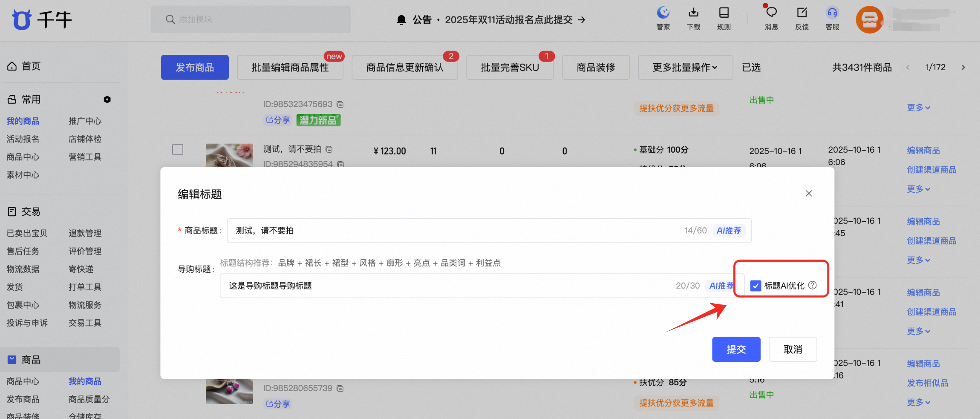This screenshot has height=419, width=980.
Task: Click 发布相似品 link
Action: [x=927, y=383]
